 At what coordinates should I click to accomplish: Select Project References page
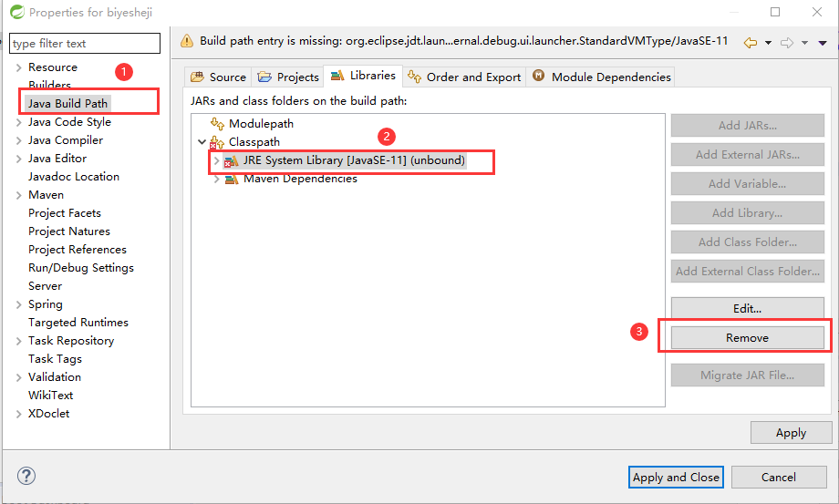point(78,249)
